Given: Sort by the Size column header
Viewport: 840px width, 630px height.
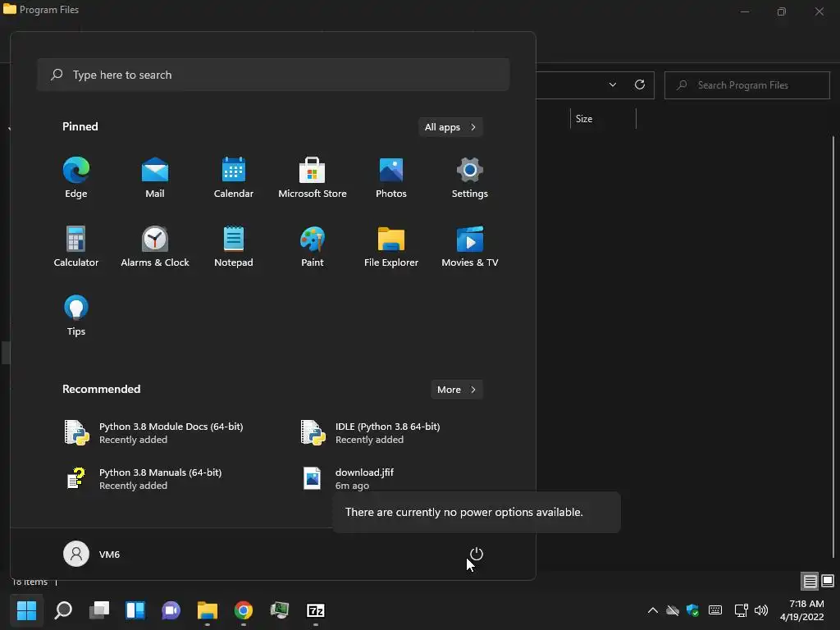Looking at the screenshot, I should (603, 119).
